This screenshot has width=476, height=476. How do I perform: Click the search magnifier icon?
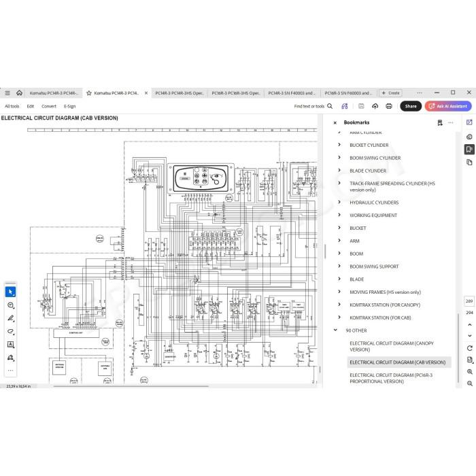[x=330, y=106]
